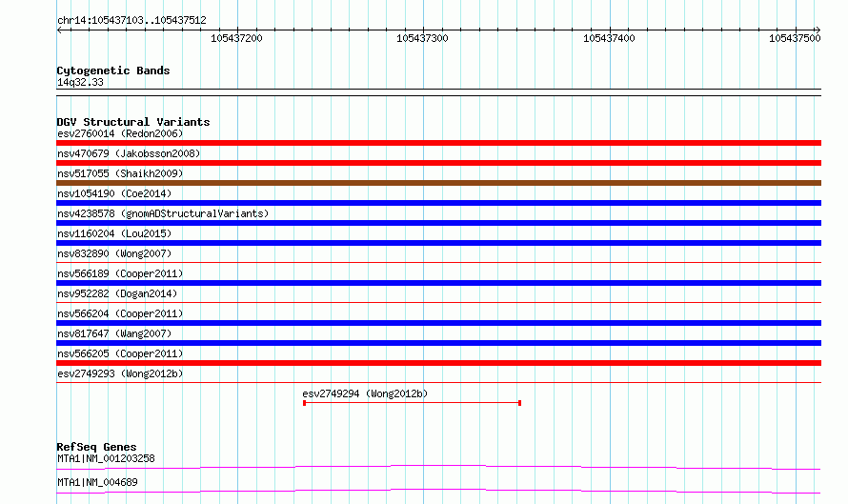Click the blue bar under nsv566189
Viewport: 848px width, 504px height.
click(x=438, y=283)
